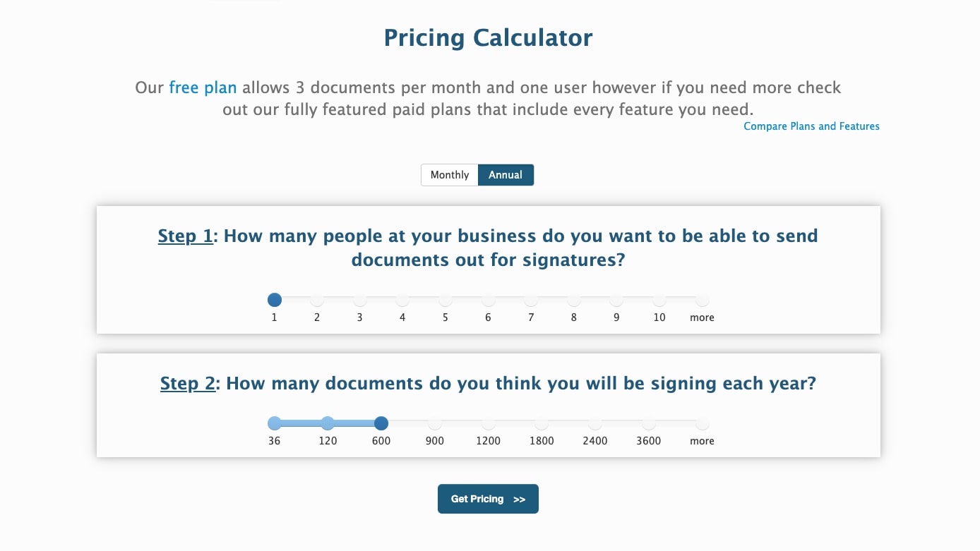Select 2400 documents on Step 2 slider
The height and width of the screenshot is (551, 980).
(x=595, y=424)
